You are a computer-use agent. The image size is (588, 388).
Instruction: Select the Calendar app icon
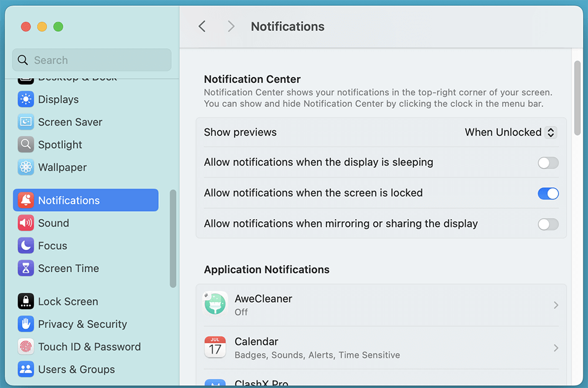215,347
